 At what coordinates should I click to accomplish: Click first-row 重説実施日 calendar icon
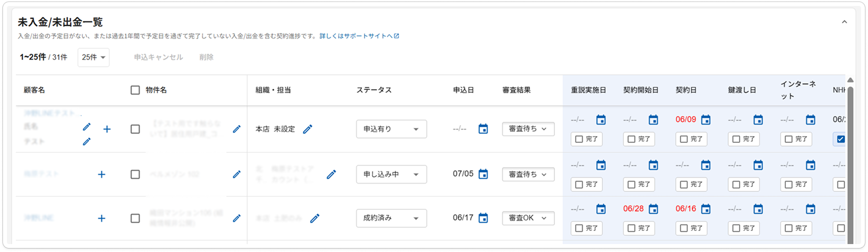coord(601,120)
